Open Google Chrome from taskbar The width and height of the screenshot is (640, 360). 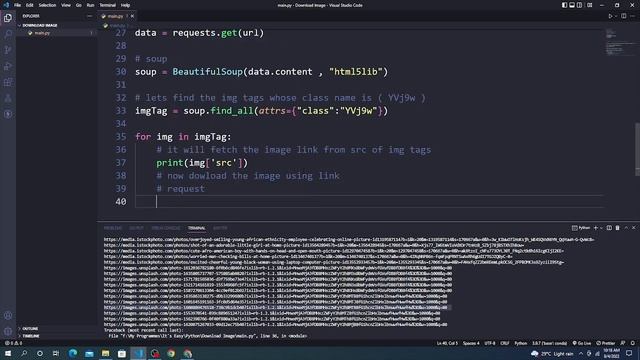(171, 353)
